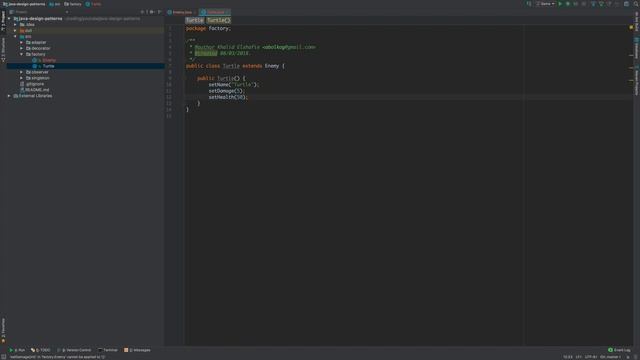The width and height of the screenshot is (640, 360).
Task: Click the build project icon left of Demo
Action: pos(528,4)
